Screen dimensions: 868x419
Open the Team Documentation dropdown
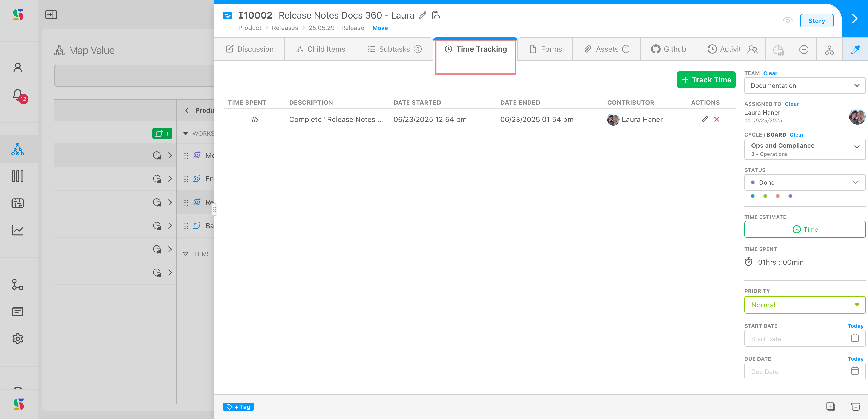pyautogui.click(x=804, y=85)
